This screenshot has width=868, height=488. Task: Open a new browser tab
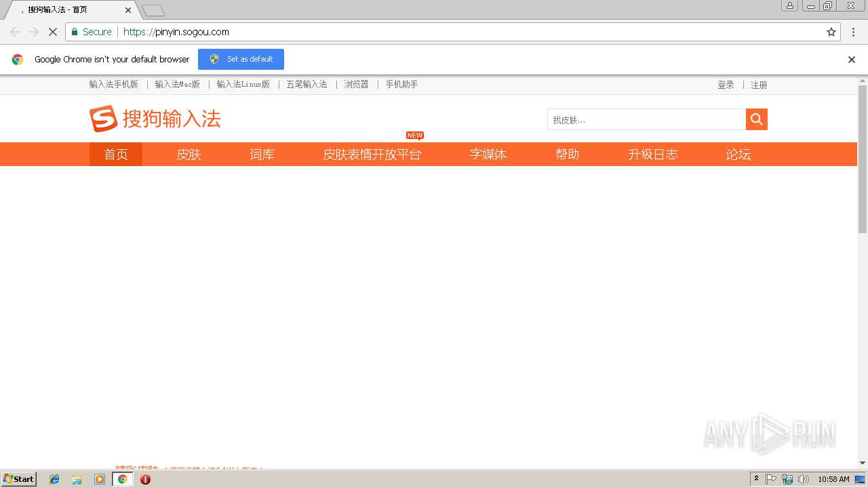coord(153,11)
